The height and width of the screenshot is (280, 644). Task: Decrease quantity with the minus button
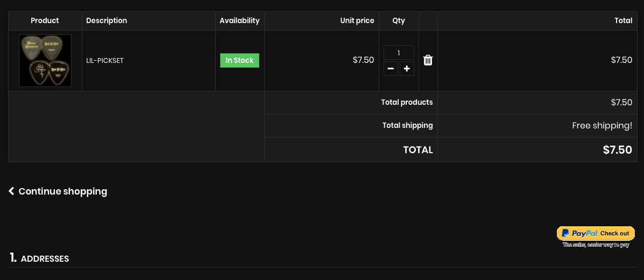tap(391, 69)
